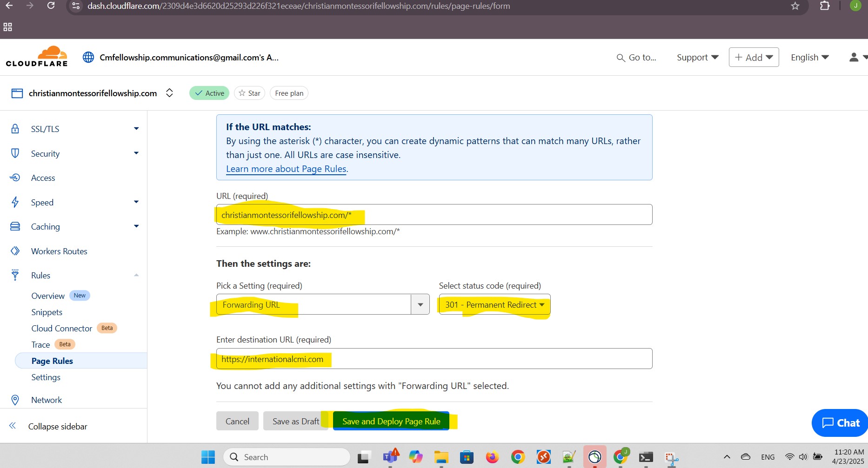Image resolution: width=868 pixels, height=468 pixels.
Task: Click the zone website icon beside domain
Action: click(x=17, y=93)
